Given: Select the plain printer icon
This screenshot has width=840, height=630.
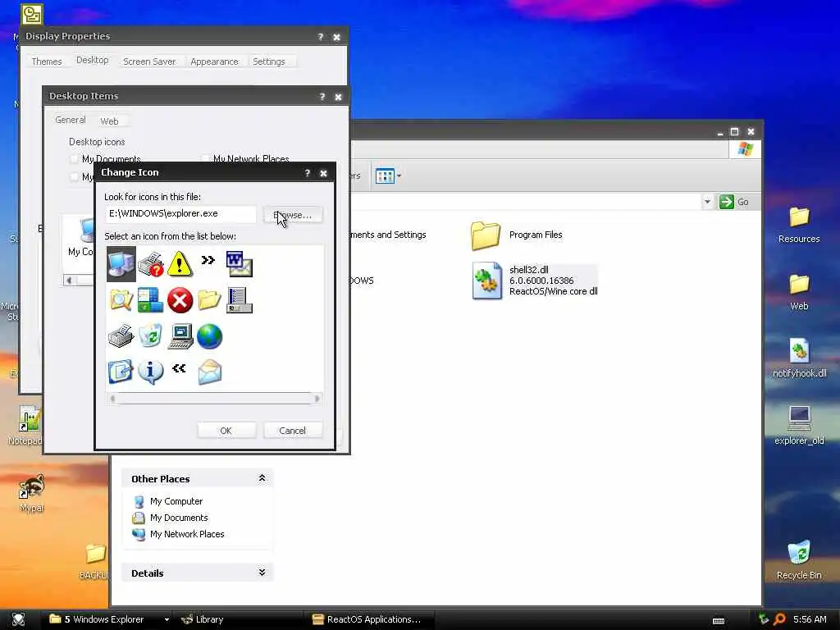Looking at the screenshot, I should (x=121, y=336).
